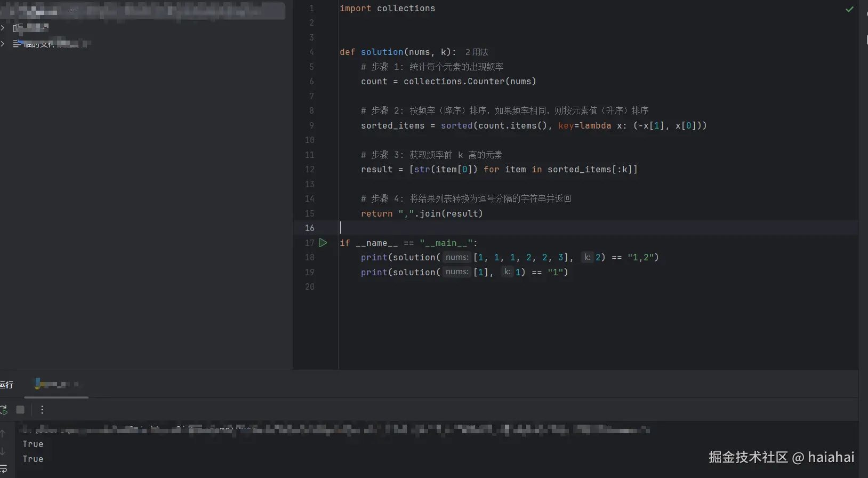Click the "2 用法" usages hint
Viewport: 868px width, 478px height.
477,52
